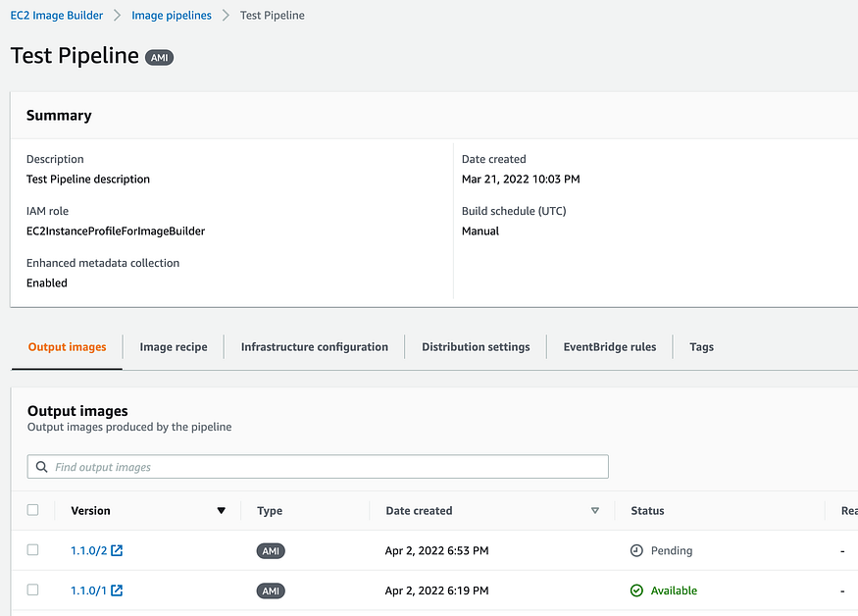
Task: Click the 'Pending' status text
Action: click(672, 550)
